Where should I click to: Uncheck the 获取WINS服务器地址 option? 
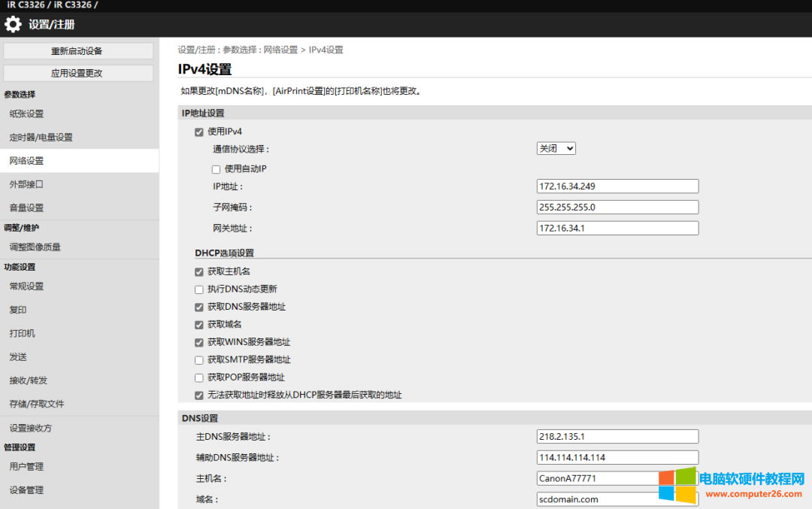point(199,342)
